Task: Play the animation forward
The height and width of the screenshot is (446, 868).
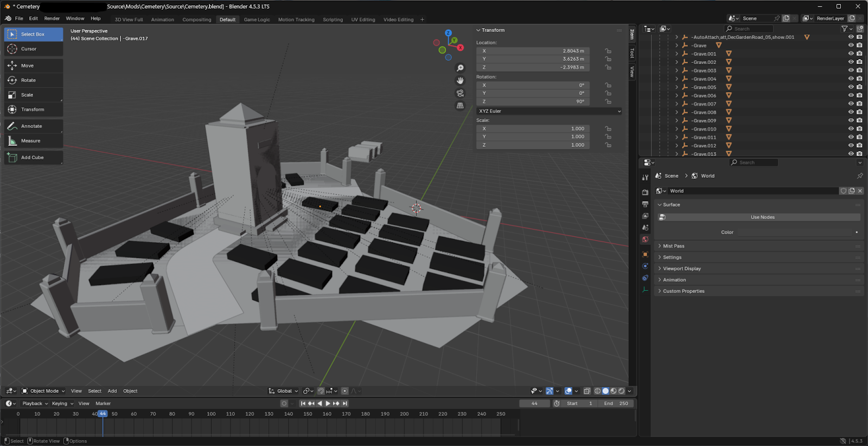Action: pos(328,404)
